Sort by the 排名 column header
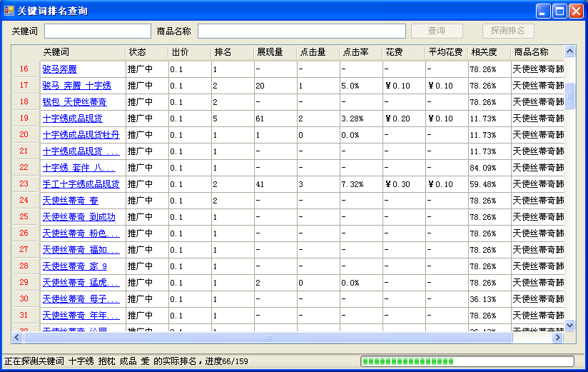Image resolution: width=588 pixels, height=372 pixels. coord(233,52)
